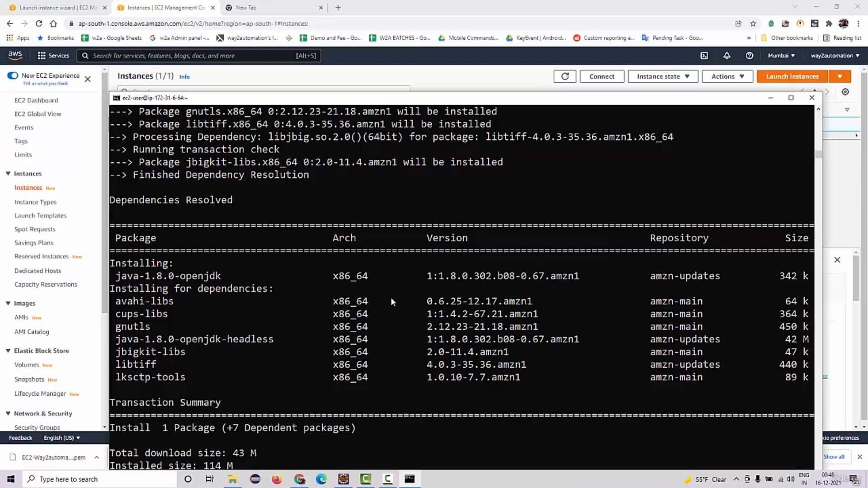Open Launch Templates in sidebar
The height and width of the screenshot is (488, 868).
point(40,216)
